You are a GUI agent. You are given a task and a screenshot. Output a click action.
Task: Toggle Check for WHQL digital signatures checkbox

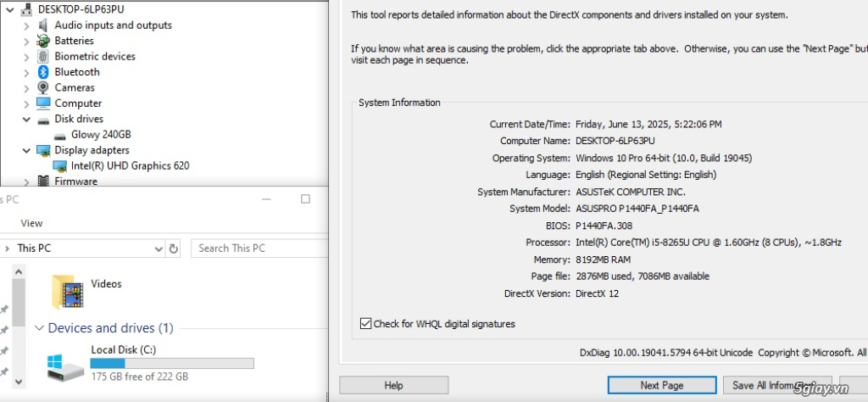[365, 323]
